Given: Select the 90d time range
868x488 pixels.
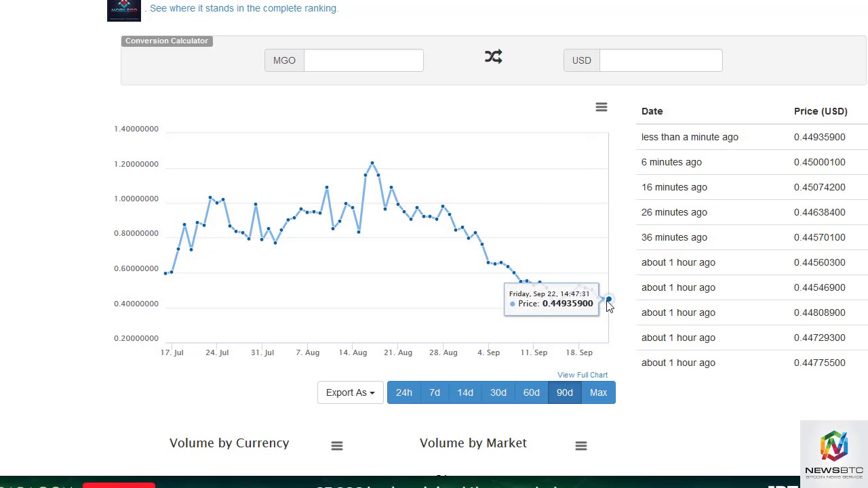Looking at the screenshot, I should click(x=565, y=392).
